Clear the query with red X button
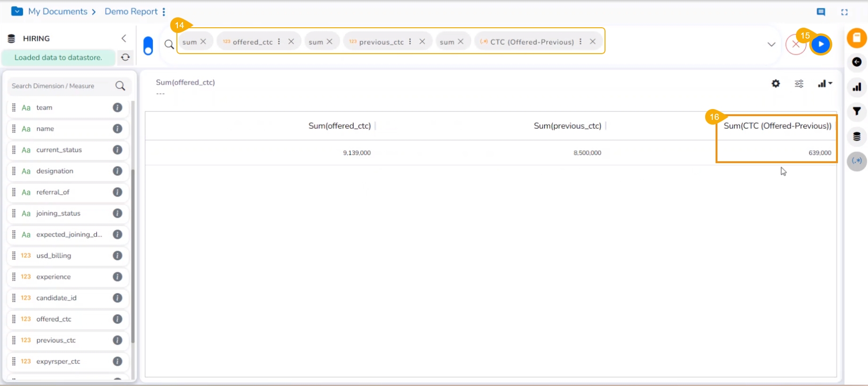The height and width of the screenshot is (386, 868). (x=796, y=45)
